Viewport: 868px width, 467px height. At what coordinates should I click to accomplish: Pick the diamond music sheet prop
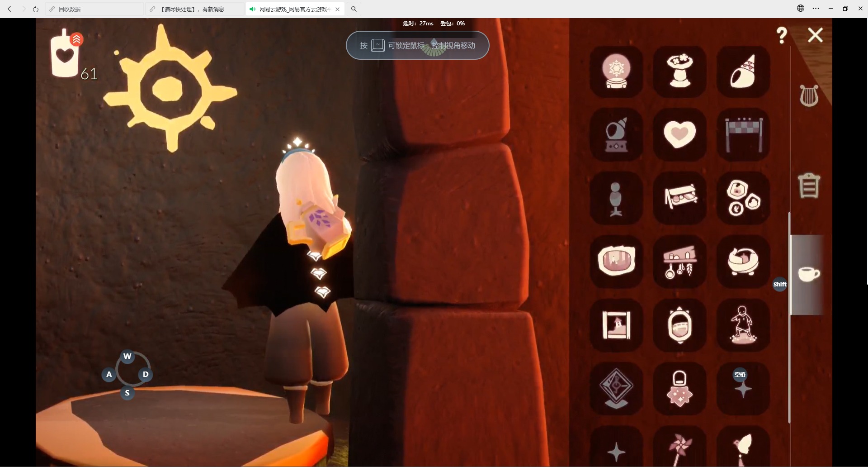616,388
